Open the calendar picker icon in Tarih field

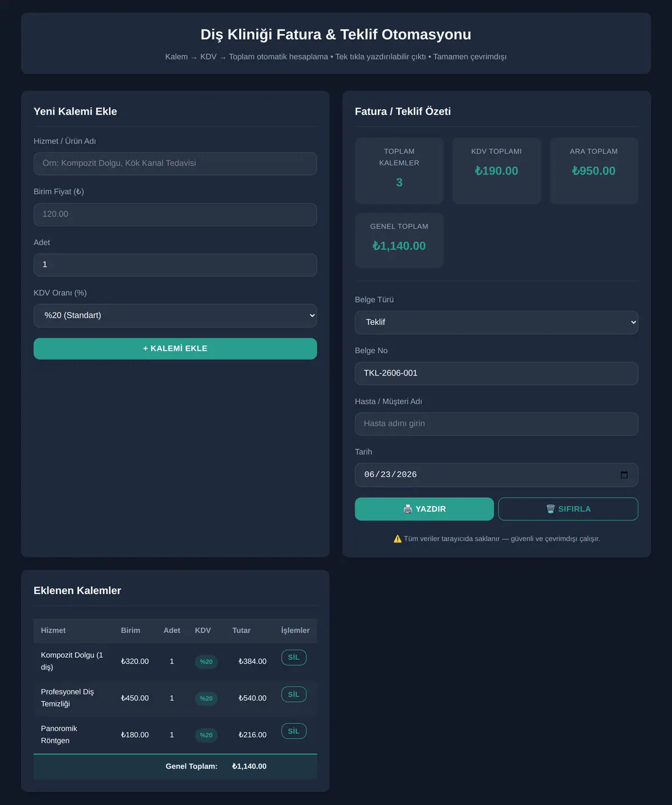tap(624, 475)
